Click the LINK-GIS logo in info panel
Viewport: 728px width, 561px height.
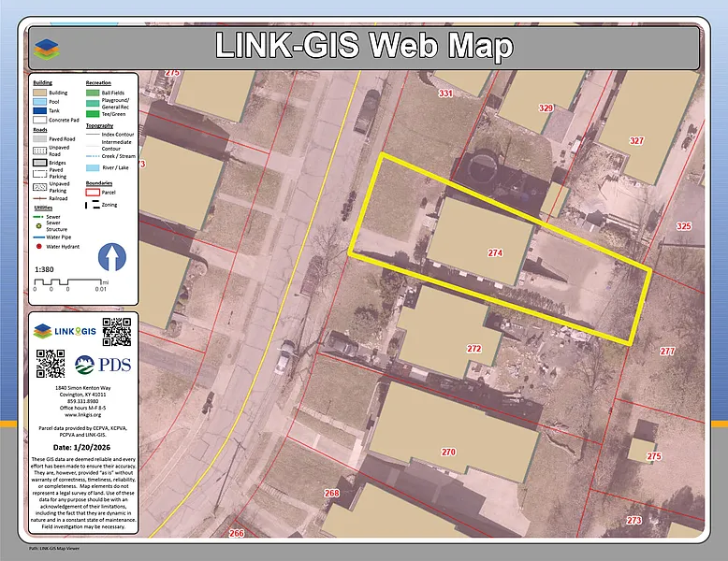click(x=65, y=331)
